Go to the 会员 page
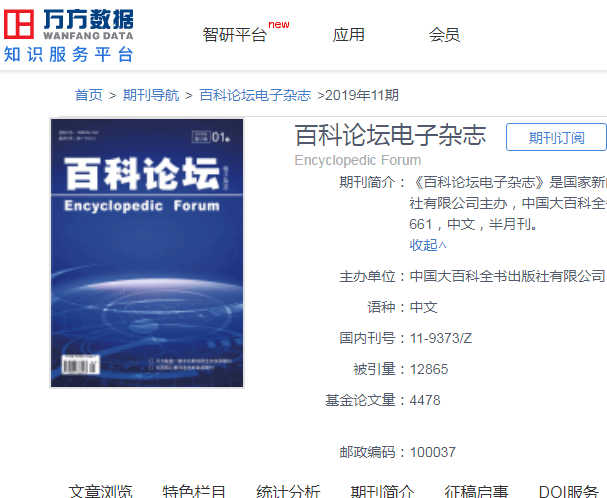This screenshot has width=607, height=498. pyautogui.click(x=444, y=35)
